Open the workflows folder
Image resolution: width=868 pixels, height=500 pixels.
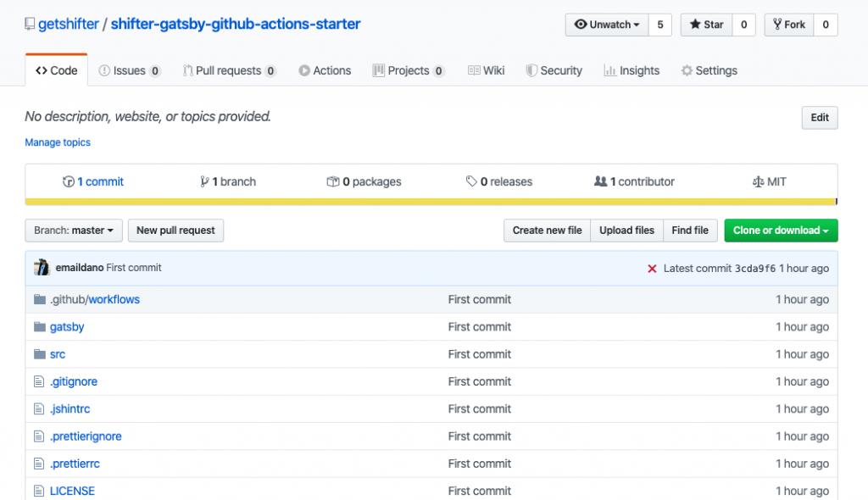[x=114, y=299]
